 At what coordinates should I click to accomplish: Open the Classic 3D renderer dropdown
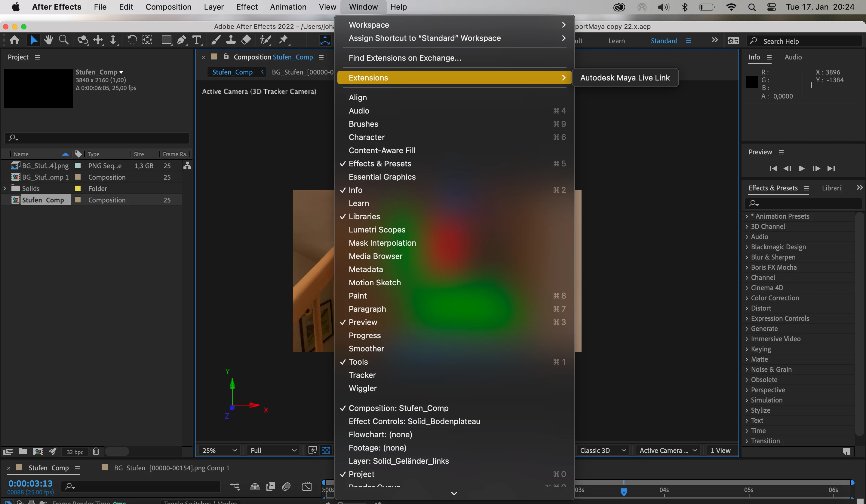click(602, 451)
